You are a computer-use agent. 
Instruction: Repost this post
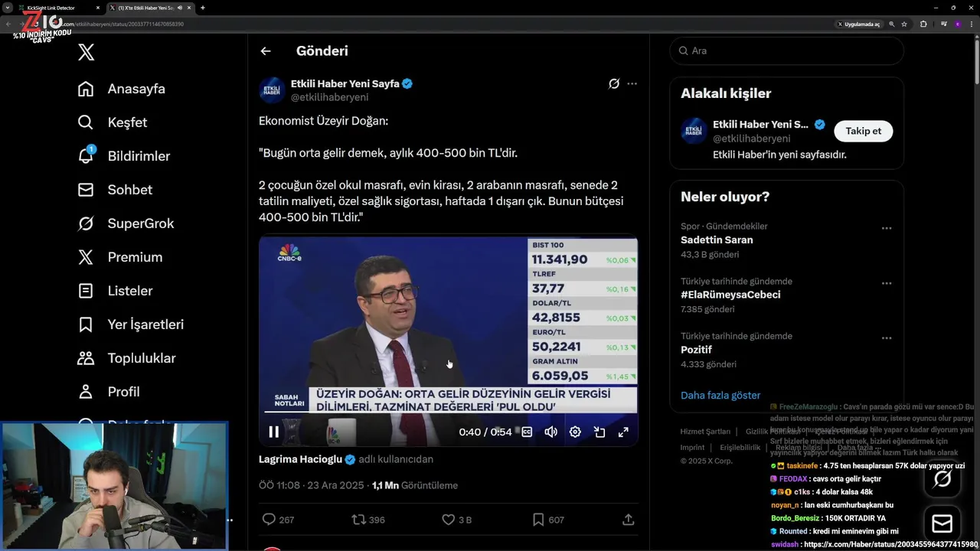(358, 520)
